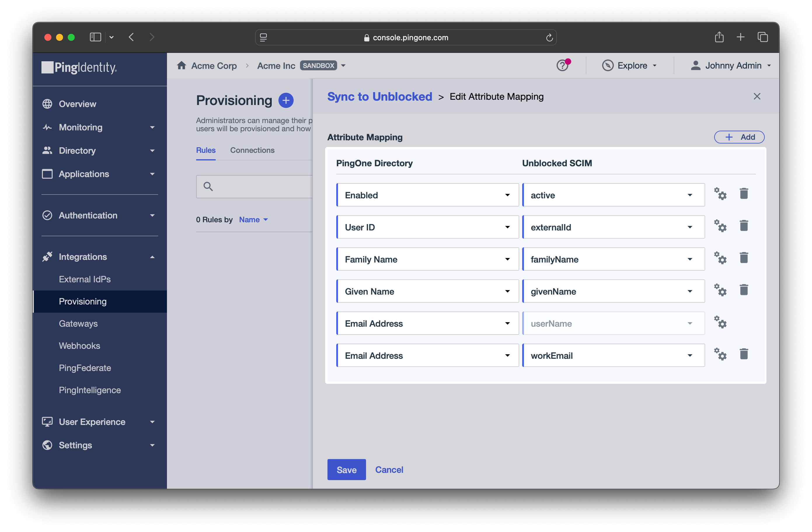Delete the User ID mapping row

[744, 226]
